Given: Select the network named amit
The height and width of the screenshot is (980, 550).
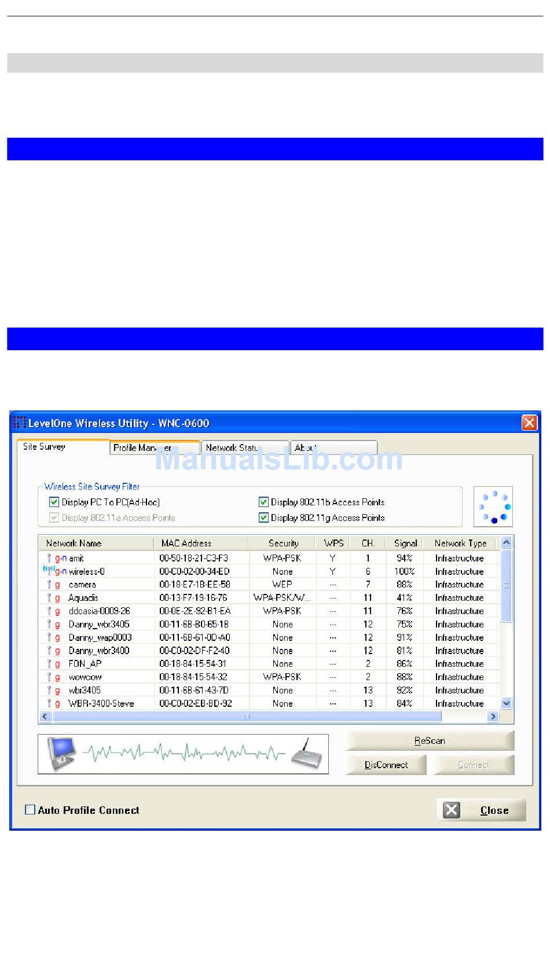Looking at the screenshot, I should [76, 558].
